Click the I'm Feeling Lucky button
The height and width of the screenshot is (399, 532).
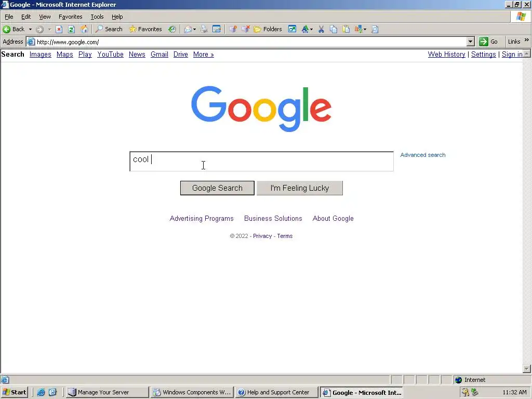(x=300, y=188)
